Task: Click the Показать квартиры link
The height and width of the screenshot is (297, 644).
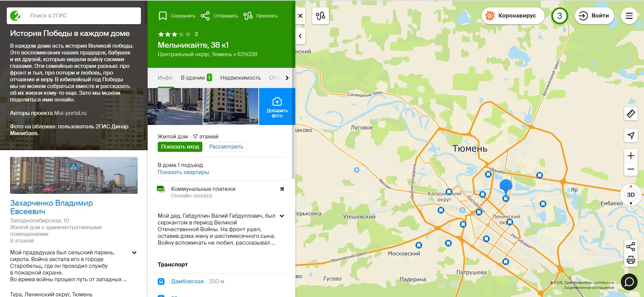Action: pos(183,172)
